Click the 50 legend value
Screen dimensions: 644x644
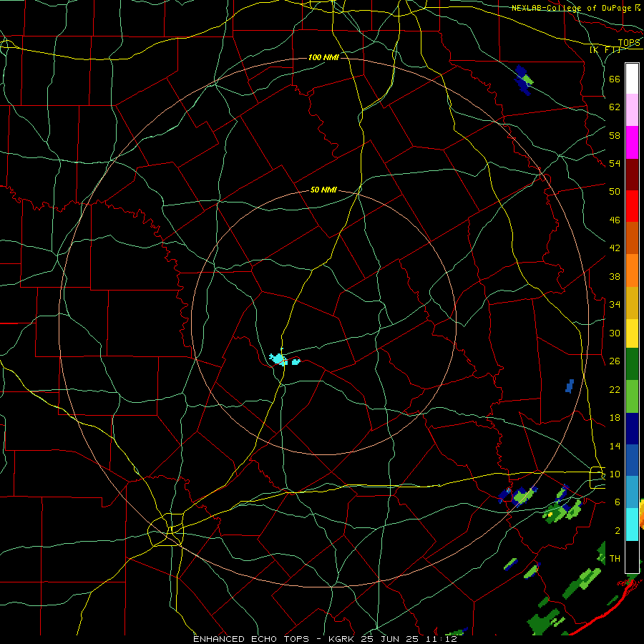[615, 192]
